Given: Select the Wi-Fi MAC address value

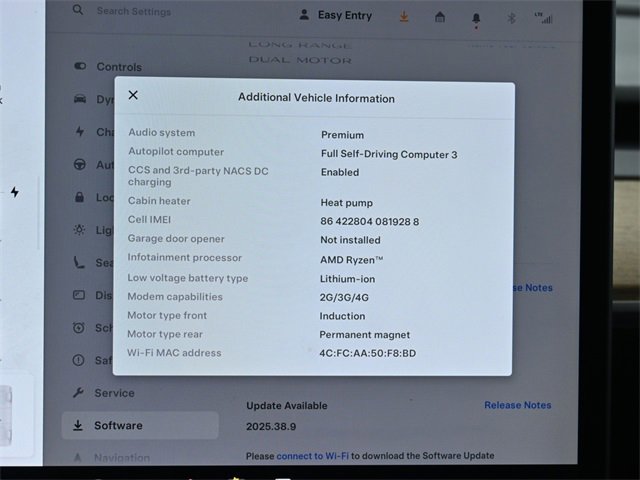Looking at the screenshot, I should pyautogui.click(x=368, y=353).
